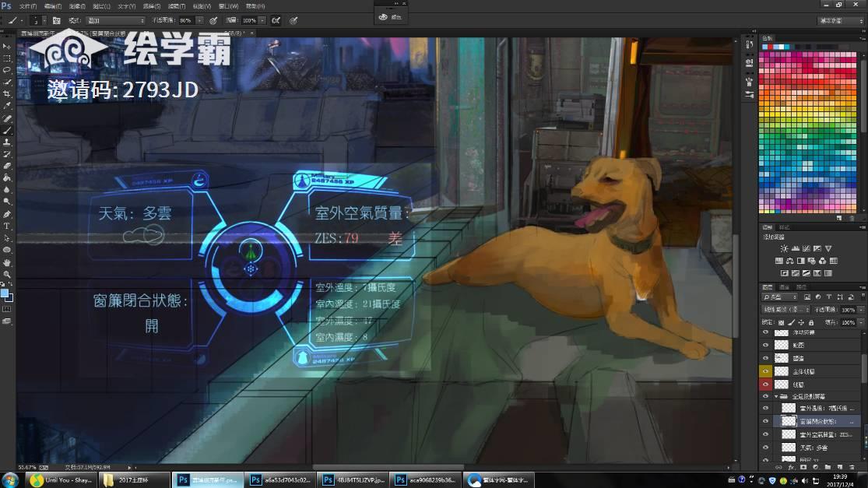Enable airbrush build-up icon in options bar

[276, 20]
